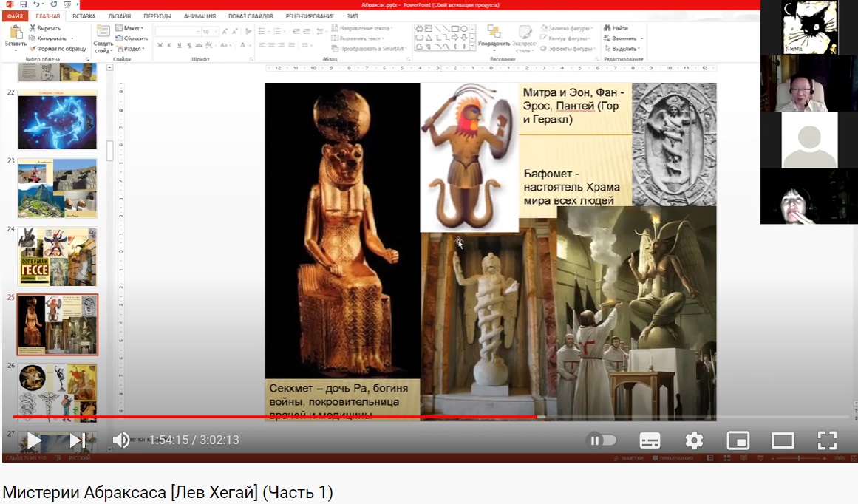Select the right arrow shape in gallery
This screenshot has height=504, width=858.
pyautogui.click(x=455, y=38)
